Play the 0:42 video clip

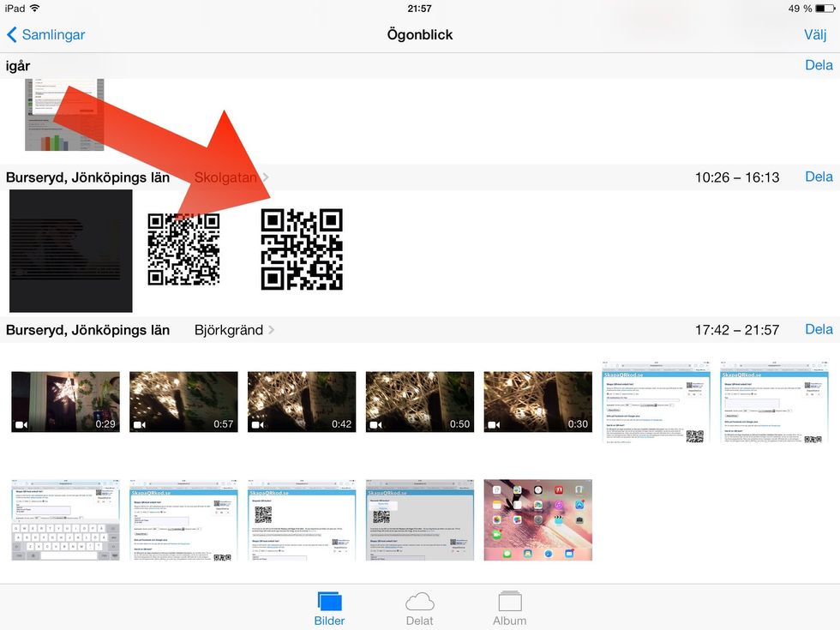coord(302,402)
